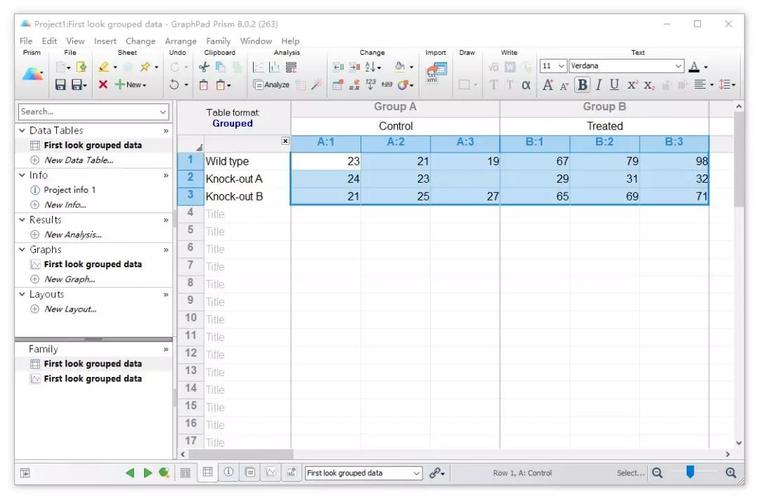Undo with the curved arrow icon

[x=174, y=85]
